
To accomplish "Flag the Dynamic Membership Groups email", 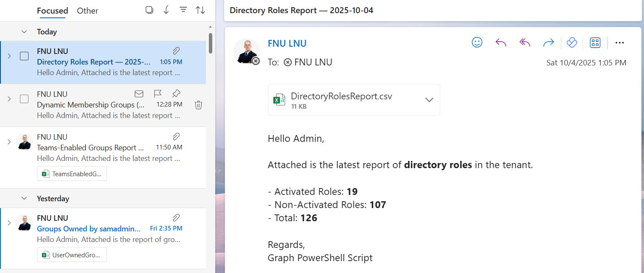I will pos(157,93).
